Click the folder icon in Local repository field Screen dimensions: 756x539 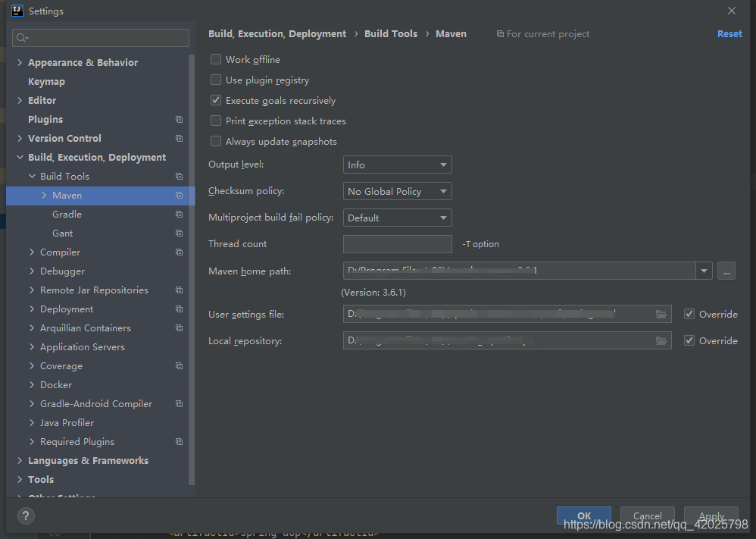(661, 340)
